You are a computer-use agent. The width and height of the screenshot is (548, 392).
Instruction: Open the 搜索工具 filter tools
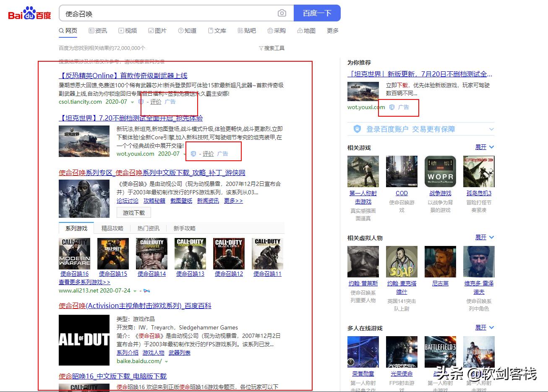[x=272, y=48]
